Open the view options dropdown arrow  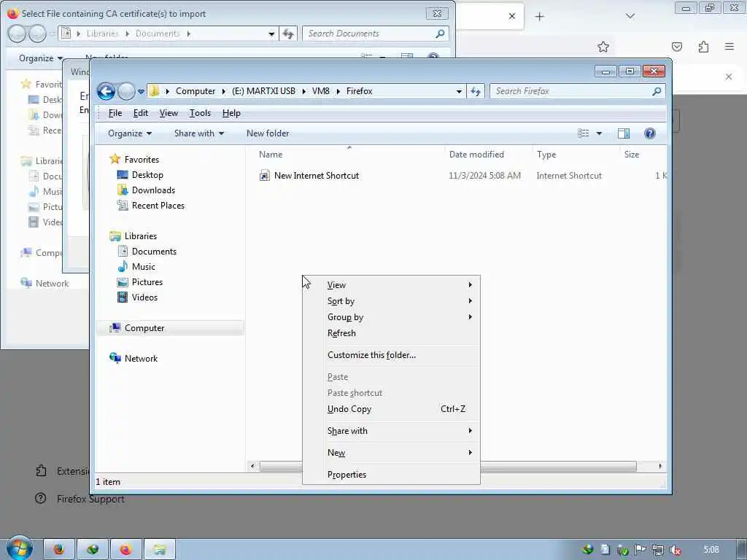[599, 133]
